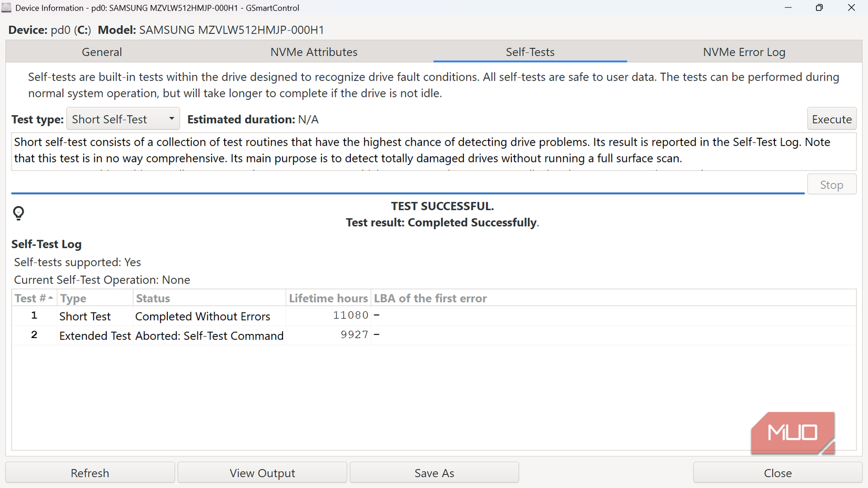Sort by Lifetime hours column

[328, 298]
